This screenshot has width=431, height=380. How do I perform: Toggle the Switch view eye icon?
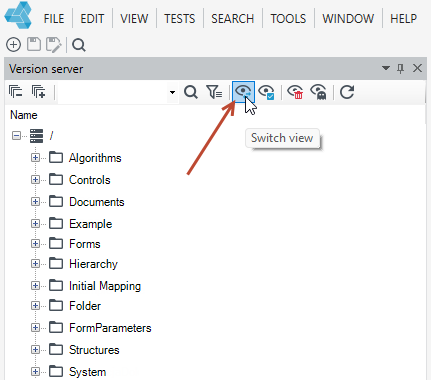[x=243, y=92]
